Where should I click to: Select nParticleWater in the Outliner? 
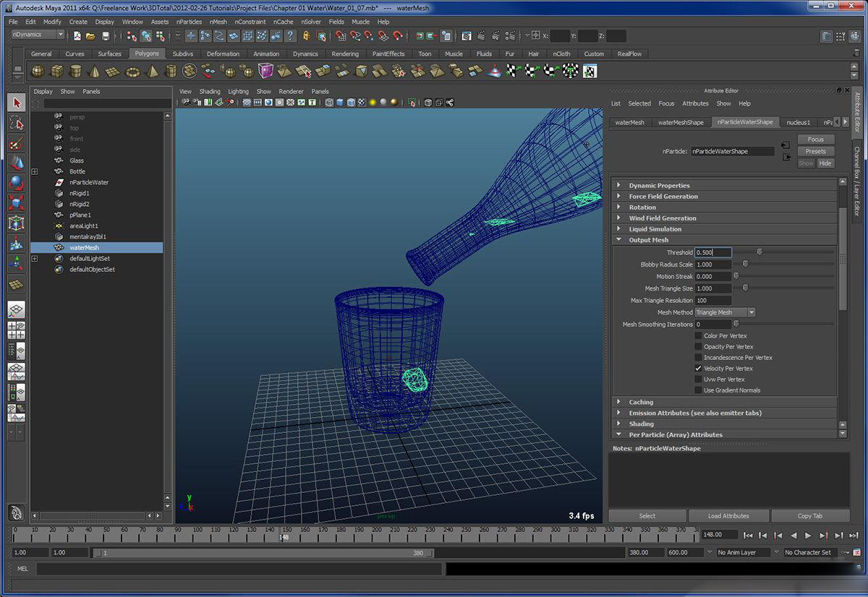tap(89, 182)
